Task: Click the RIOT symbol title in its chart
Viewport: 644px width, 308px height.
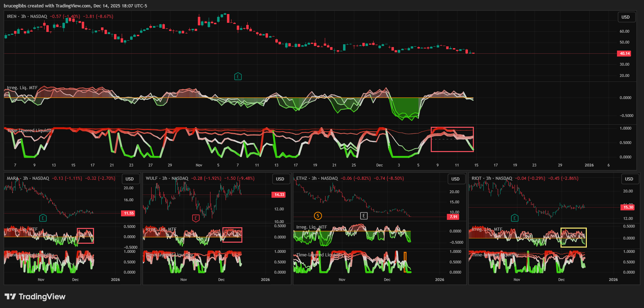Action: coord(476,178)
